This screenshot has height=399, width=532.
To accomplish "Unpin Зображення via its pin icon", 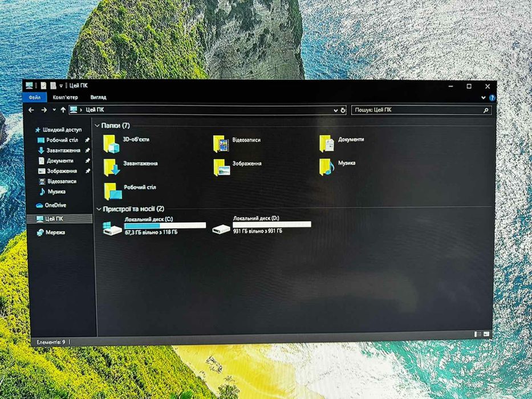I will [x=87, y=171].
